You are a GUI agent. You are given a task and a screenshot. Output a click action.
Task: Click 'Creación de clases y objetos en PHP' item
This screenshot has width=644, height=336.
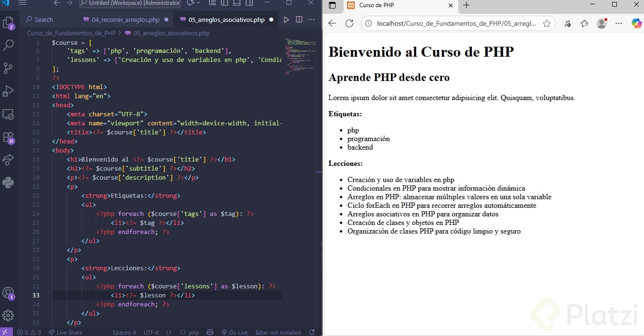click(403, 223)
